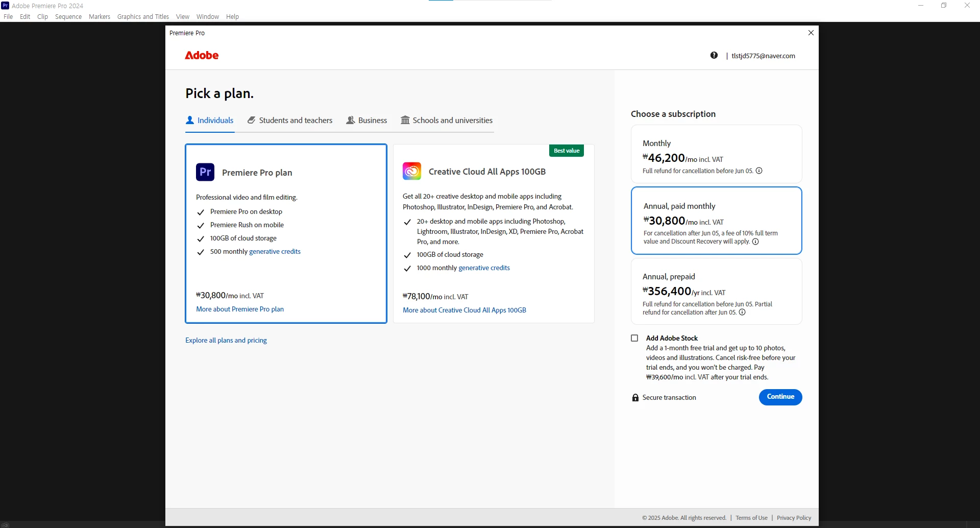
Task: Switch to Schools and universities tab
Action: pyautogui.click(x=447, y=121)
